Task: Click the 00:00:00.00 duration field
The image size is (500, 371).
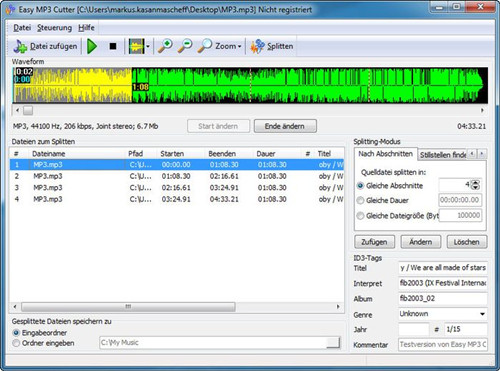Action: [x=460, y=200]
